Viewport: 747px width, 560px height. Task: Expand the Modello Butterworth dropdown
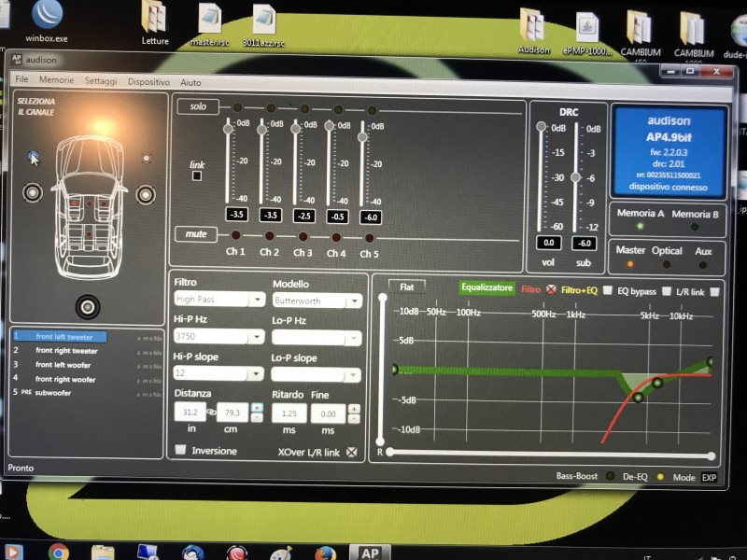[x=317, y=301]
